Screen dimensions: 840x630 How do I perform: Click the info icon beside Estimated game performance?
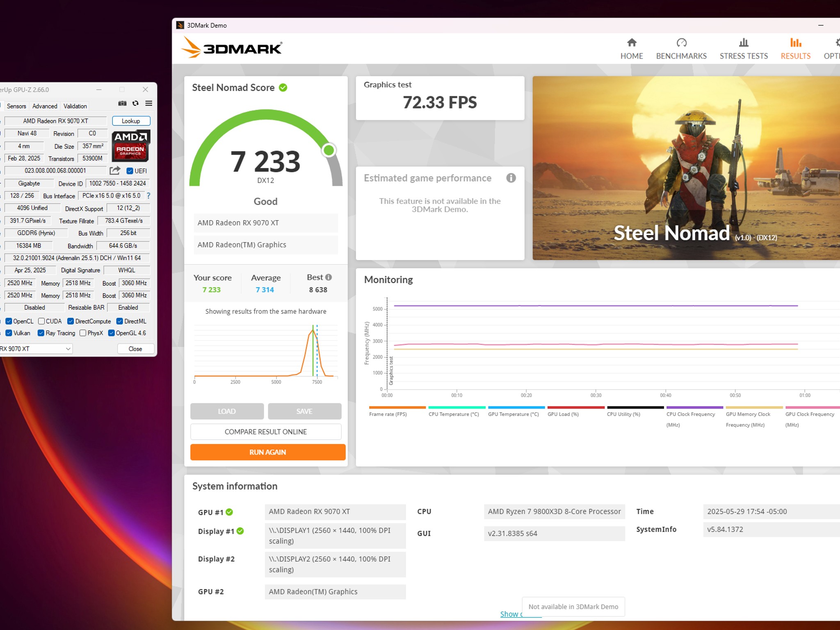(x=511, y=178)
